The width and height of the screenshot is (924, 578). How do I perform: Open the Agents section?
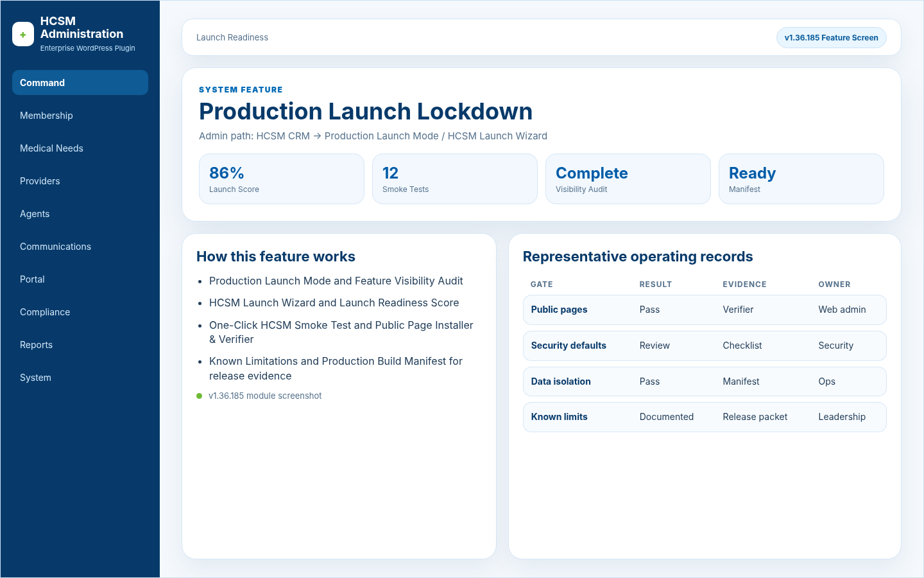80,214
